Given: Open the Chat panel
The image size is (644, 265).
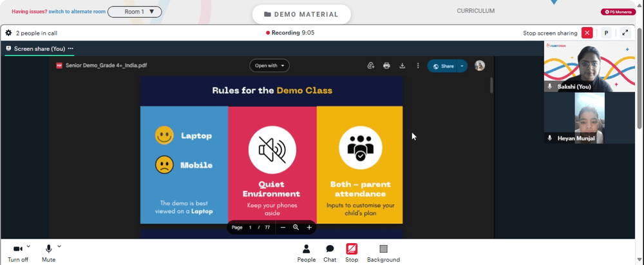Looking at the screenshot, I should pos(330,253).
